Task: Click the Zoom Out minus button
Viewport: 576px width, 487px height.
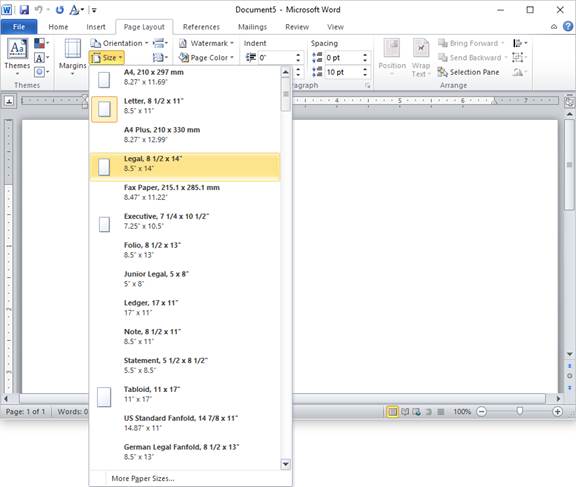Action: tap(481, 412)
